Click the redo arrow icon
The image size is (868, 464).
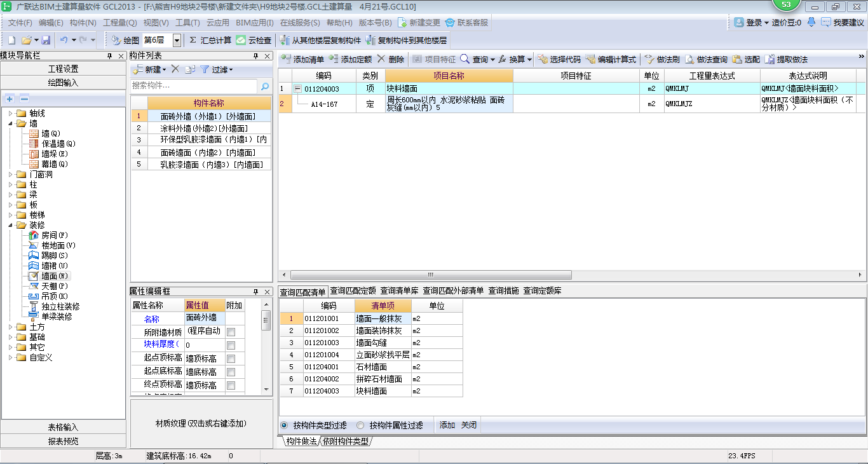click(83, 40)
